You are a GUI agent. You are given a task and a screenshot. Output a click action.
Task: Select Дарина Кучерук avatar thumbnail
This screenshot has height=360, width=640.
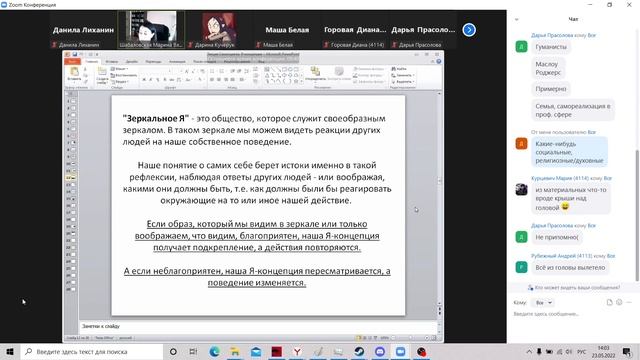tap(219, 30)
